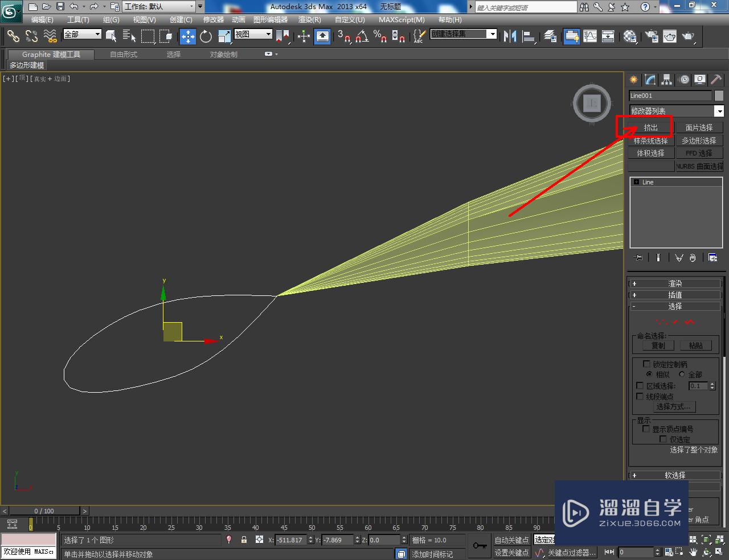The image size is (729, 560).
Task: Select the 相似 radio button
Action: point(649,374)
